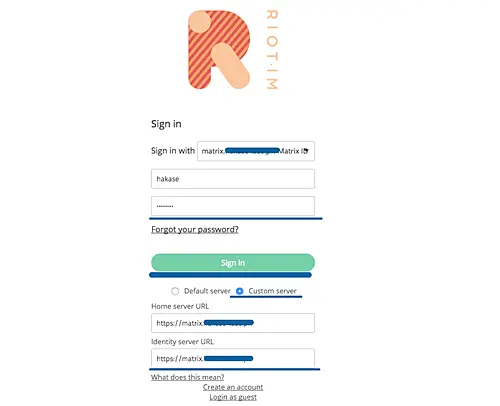Click the green Sign in button

pyautogui.click(x=233, y=263)
